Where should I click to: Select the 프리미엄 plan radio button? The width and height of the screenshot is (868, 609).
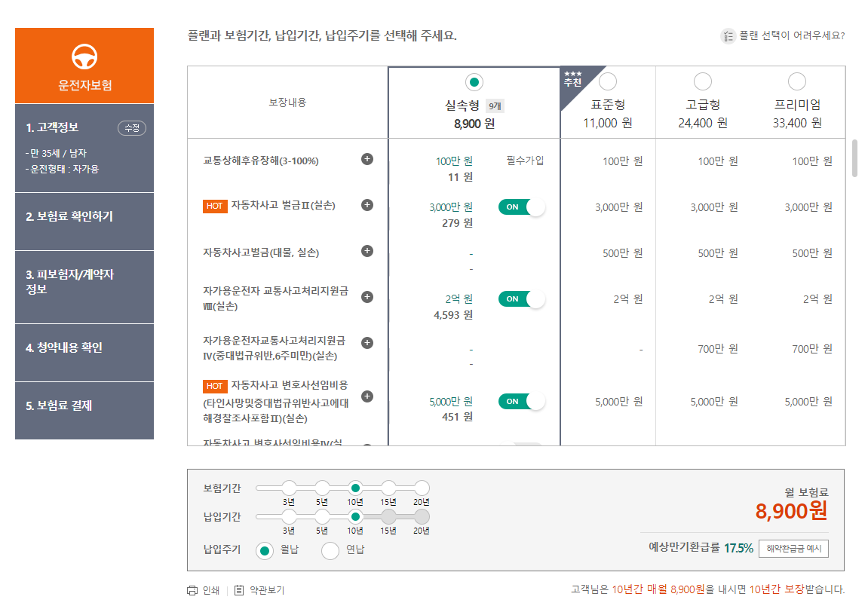click(797, 81)
